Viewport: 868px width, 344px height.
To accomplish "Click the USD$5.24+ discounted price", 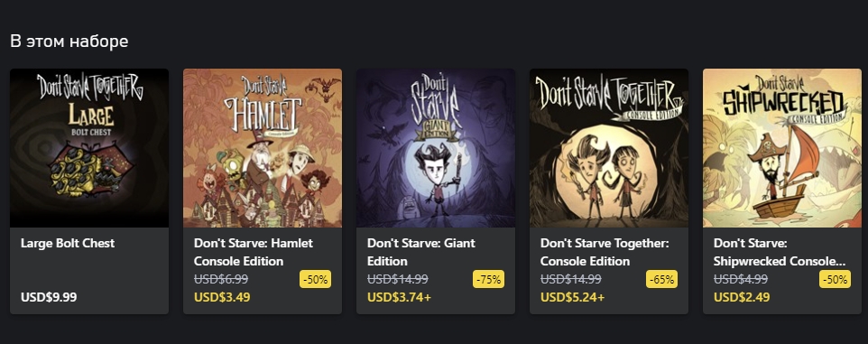I will (x=572, y=297).
